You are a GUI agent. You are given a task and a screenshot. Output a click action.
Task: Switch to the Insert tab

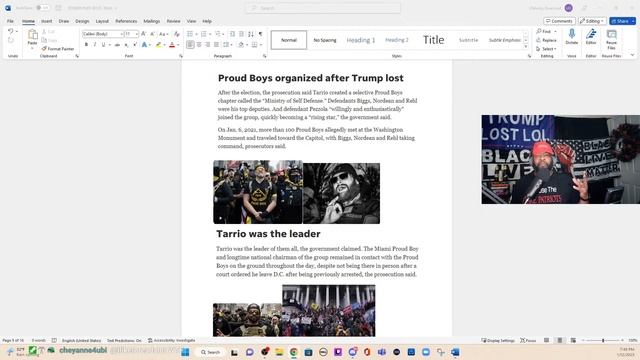point(47,21)
